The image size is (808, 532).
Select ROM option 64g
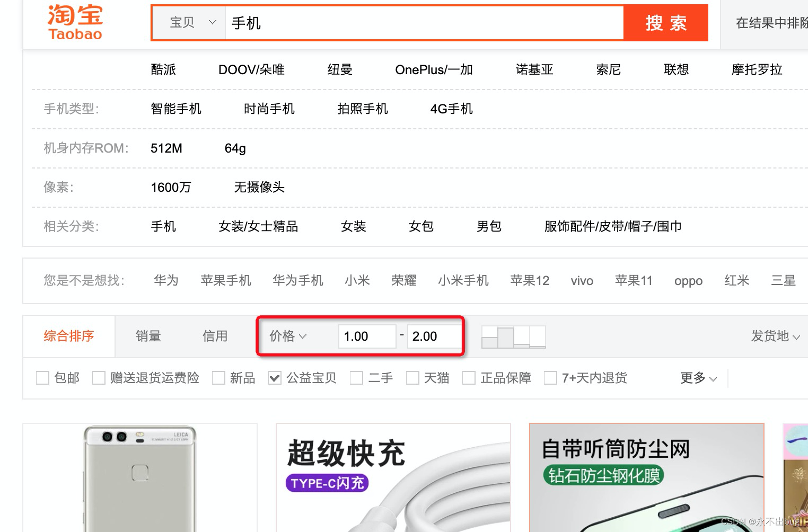235,148
